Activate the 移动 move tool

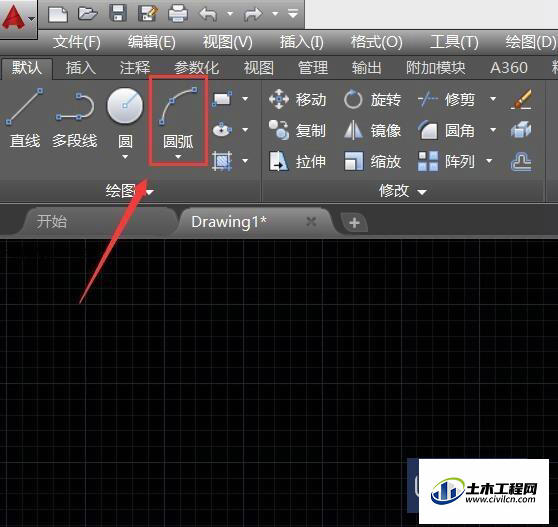(298, 99)
